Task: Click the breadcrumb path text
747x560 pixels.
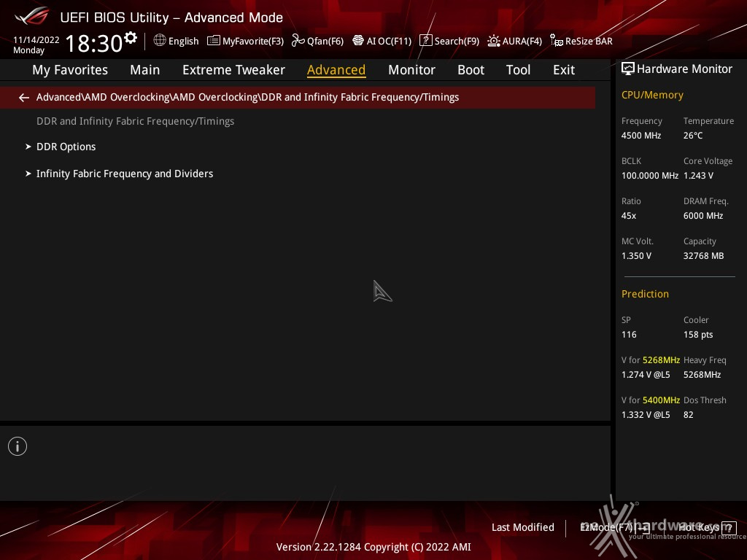Action: click(248, 97)
